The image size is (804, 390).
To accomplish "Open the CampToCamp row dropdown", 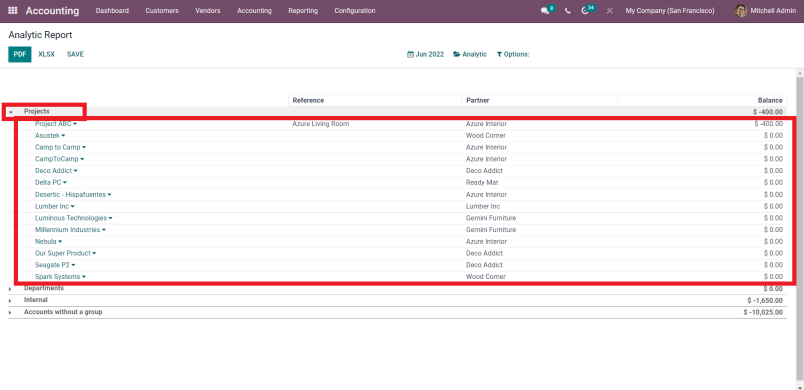I will [x=82, y=159].
